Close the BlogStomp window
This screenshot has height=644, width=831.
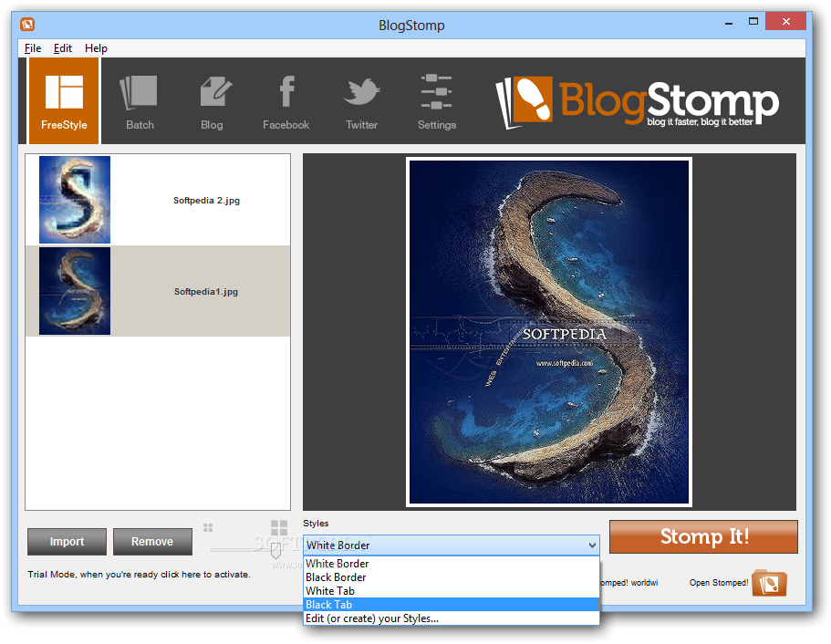click(786, 22)
